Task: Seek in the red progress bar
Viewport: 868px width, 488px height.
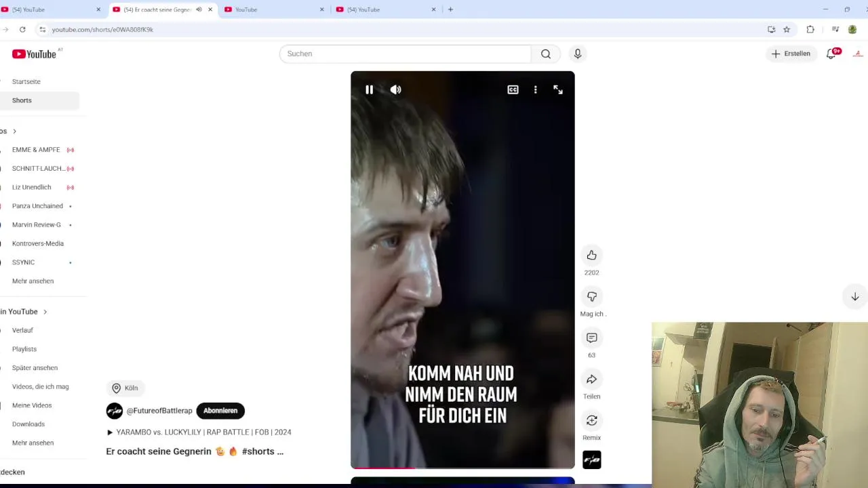Action: 462,468
